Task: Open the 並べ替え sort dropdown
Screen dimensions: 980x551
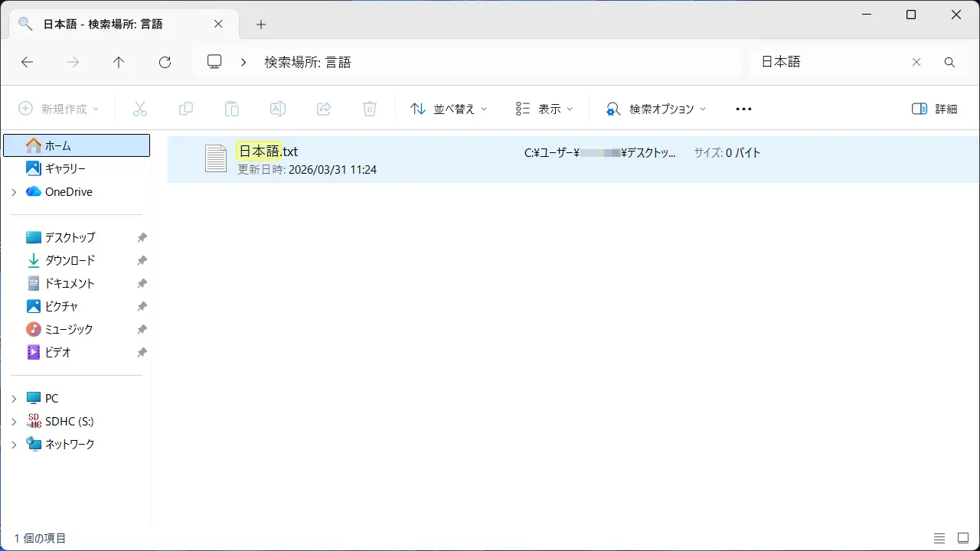Action: pyautogui.click(x=449, y=109)
